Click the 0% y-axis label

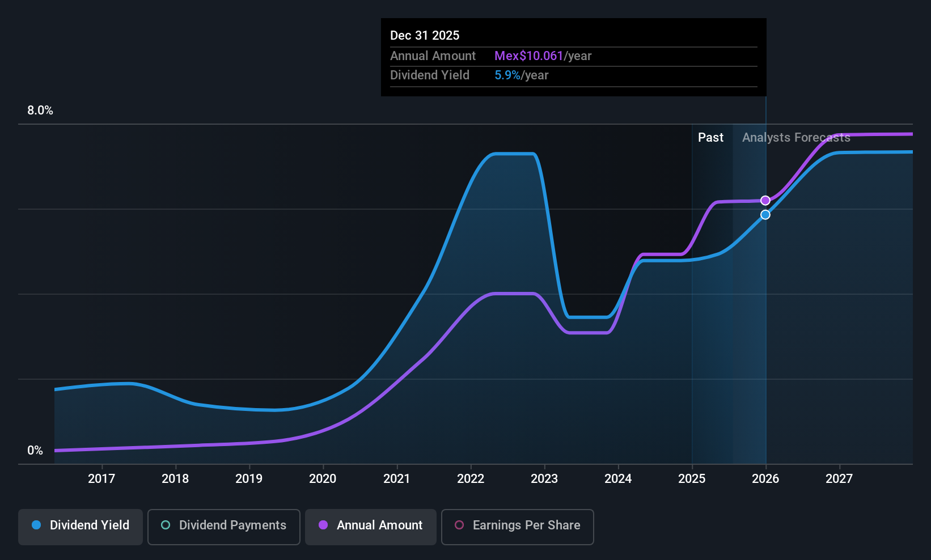tap(35, 451)
